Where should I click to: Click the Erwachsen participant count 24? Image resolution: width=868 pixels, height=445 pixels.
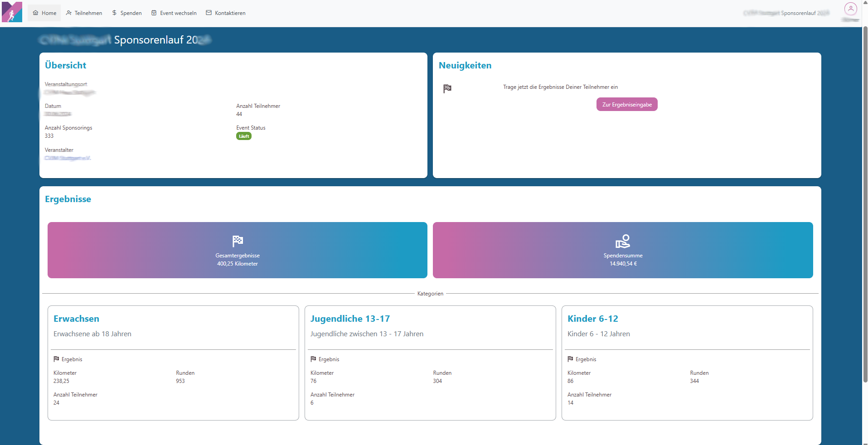tap(56, 403)
